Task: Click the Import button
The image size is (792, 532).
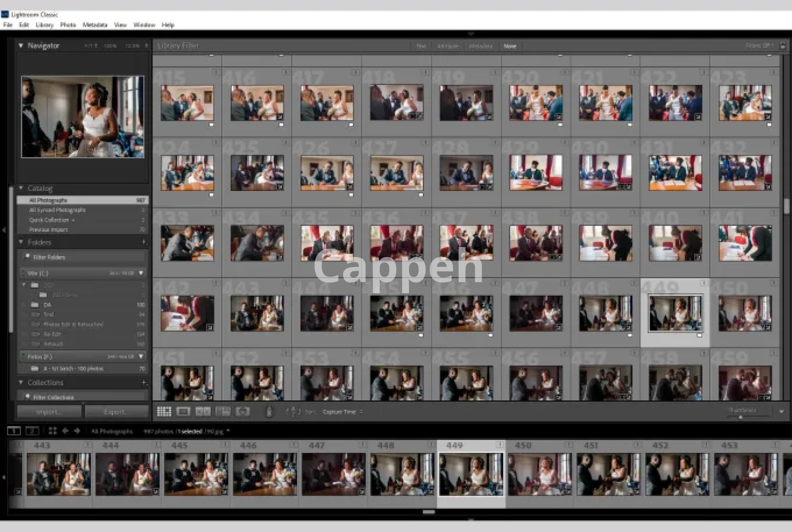Action: click(49, 412)
